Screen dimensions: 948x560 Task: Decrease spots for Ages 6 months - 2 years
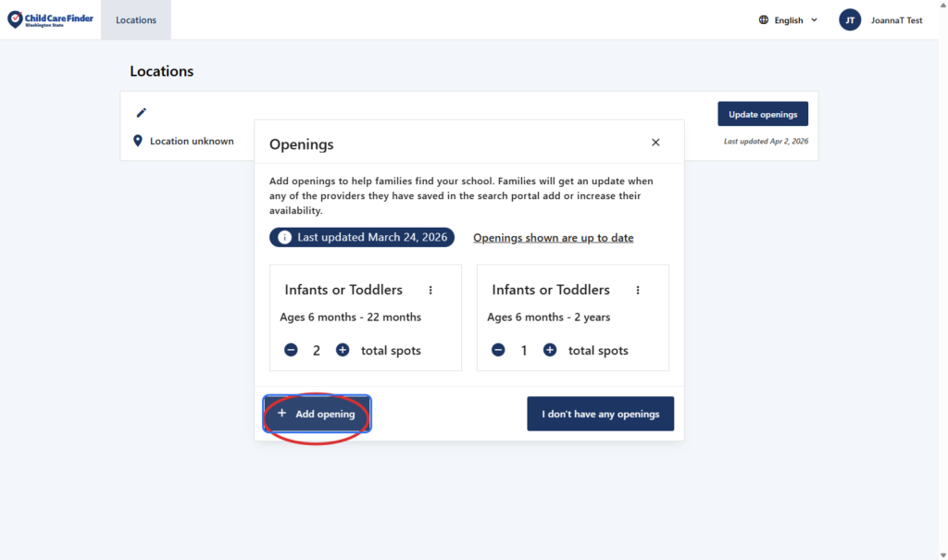point(498,350)
